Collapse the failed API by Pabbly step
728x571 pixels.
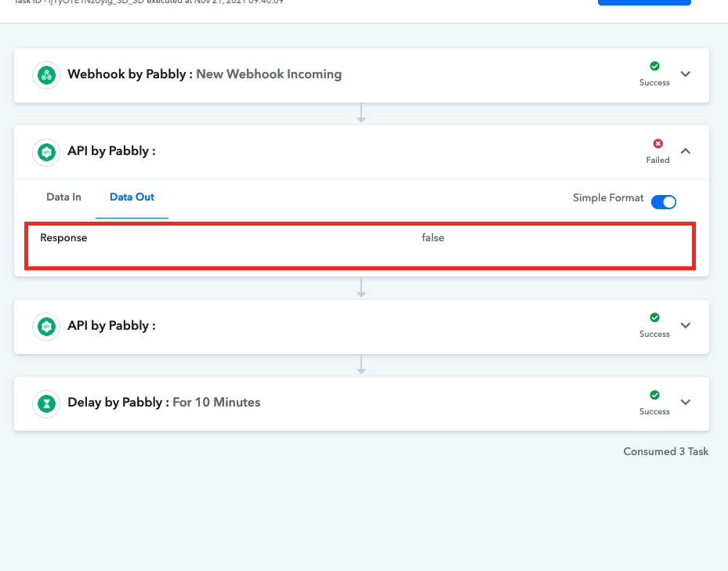tap(686, 151)
